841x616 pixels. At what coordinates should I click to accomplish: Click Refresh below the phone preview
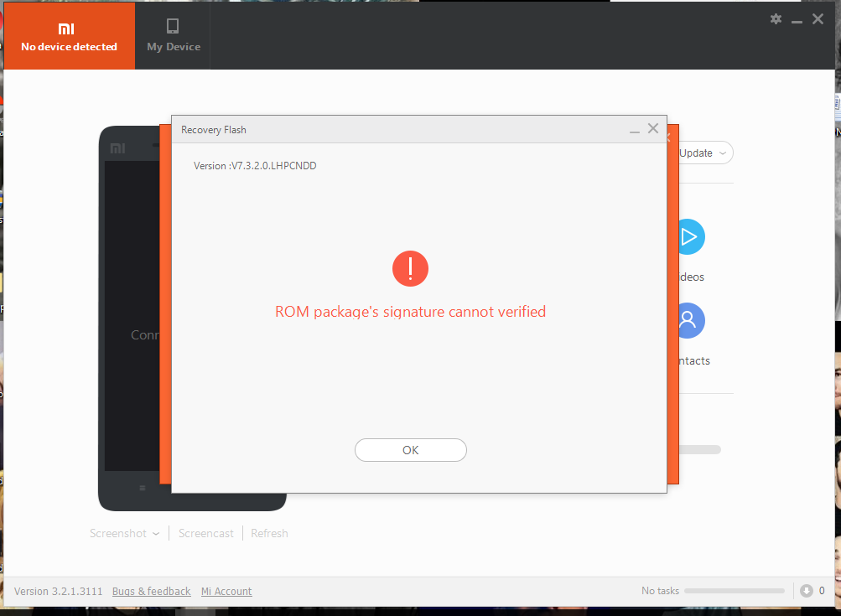(x=269, y=533)
